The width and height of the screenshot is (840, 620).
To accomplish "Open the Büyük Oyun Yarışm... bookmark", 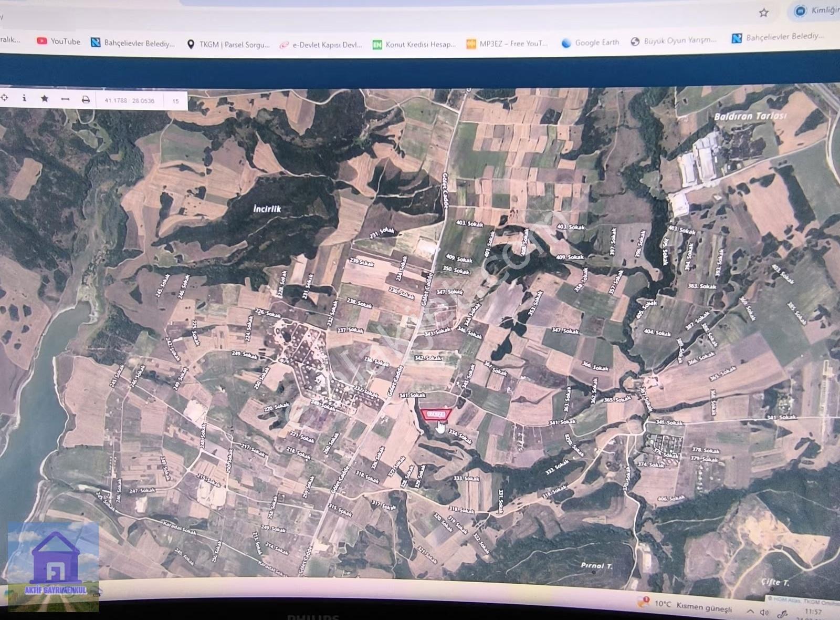I will [674, 40].
